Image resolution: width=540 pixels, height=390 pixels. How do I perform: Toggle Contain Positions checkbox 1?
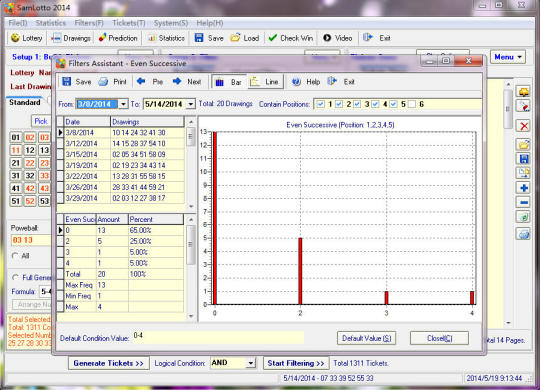pyautogui.click(x=321, y=104)
